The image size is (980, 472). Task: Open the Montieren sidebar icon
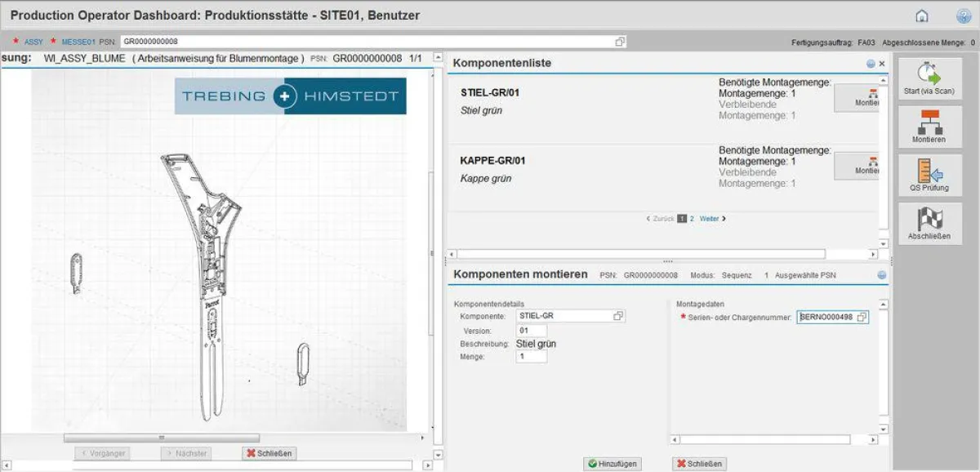point(930,127)
